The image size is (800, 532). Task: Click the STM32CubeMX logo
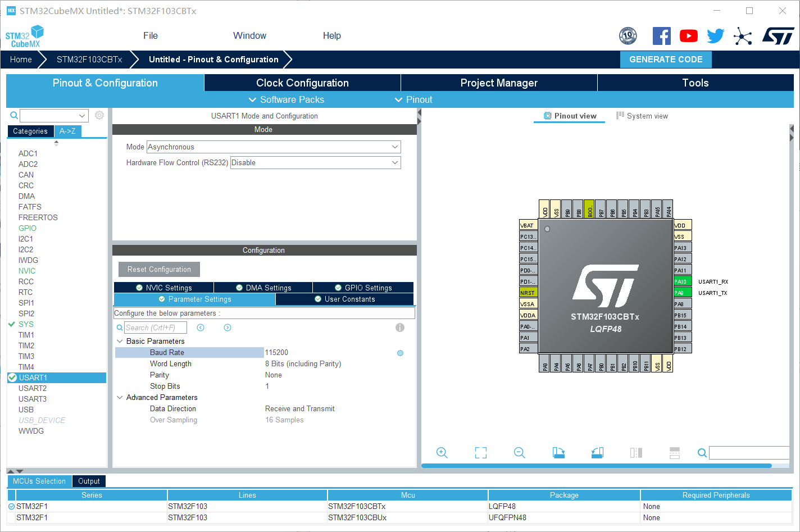(25, 37)
